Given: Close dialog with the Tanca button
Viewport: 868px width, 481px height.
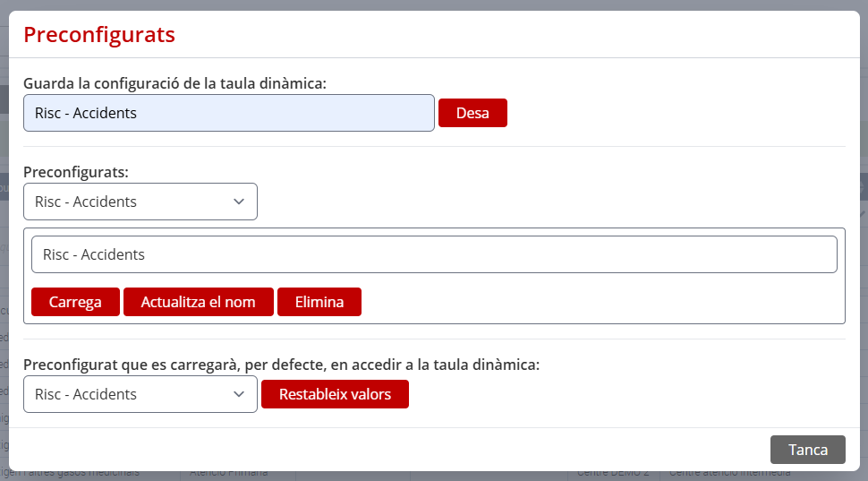Looking at the screenshot, I should pyautogui.click(x=808, y=450).
